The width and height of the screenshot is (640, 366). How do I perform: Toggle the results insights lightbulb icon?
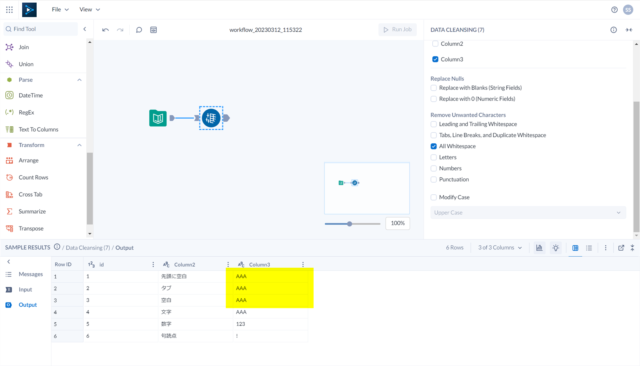[556, 248]
